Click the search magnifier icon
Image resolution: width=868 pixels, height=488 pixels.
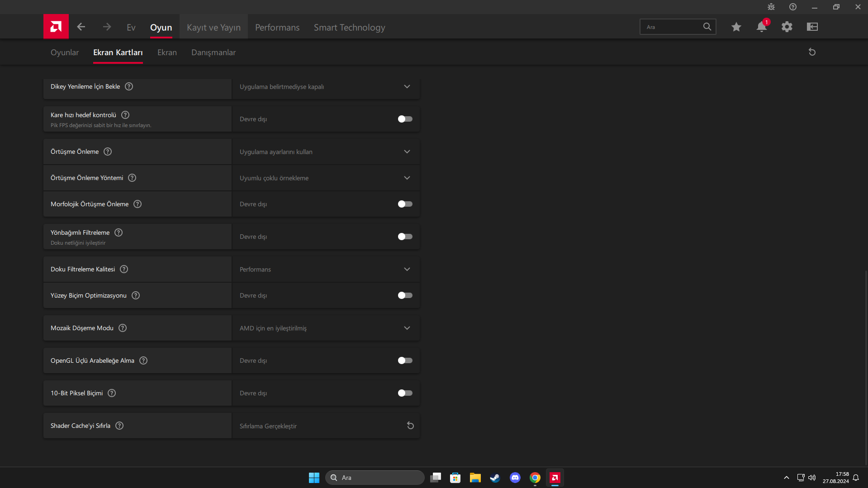pyautogui.click(x=707, y=27)
